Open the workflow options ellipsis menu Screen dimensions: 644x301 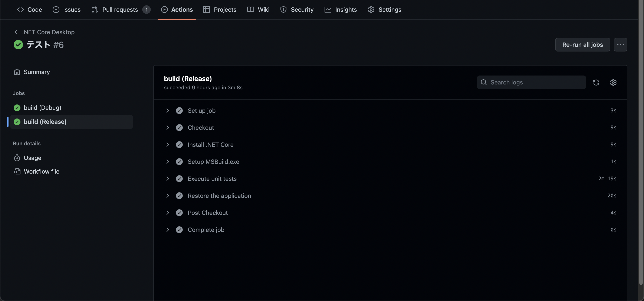click(x=621, y=44)
